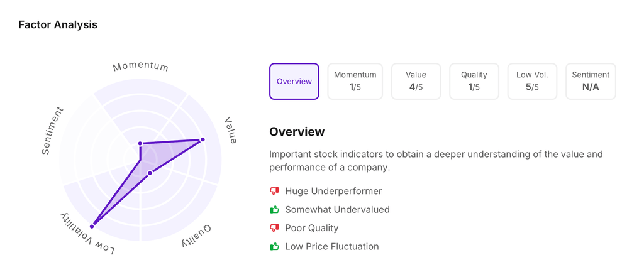The height and width of the screenshot is (277, 644).
Task: Click the Value data point on radar chart
Action: (203, 139)
